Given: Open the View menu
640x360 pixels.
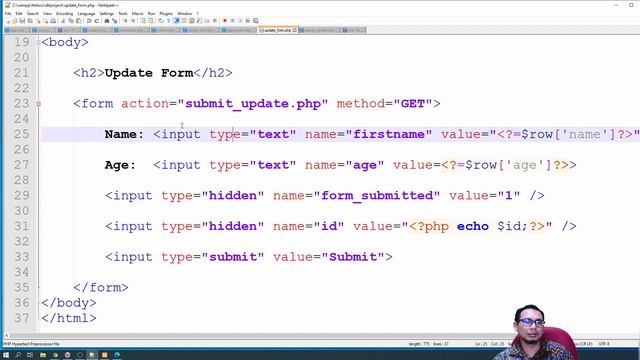Looking at the screenshot, I should tap(47, 13).
